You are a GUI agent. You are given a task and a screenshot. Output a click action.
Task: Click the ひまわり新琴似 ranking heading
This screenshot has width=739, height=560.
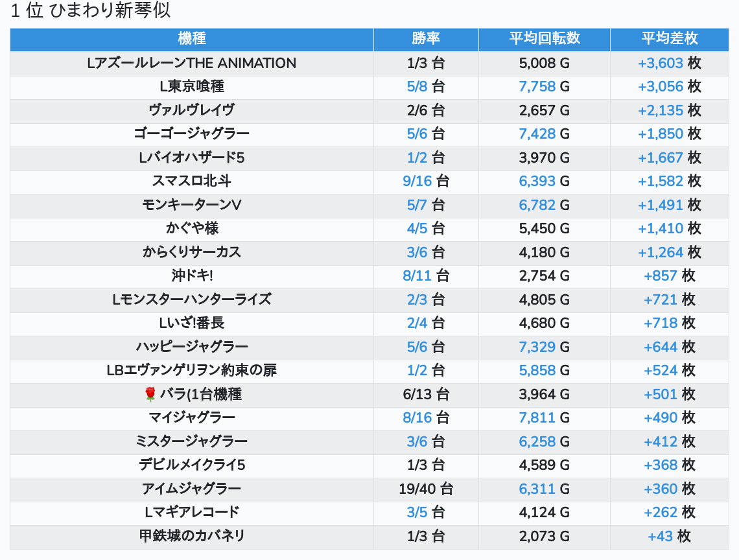pyautogui.click(x=91, y=11)
